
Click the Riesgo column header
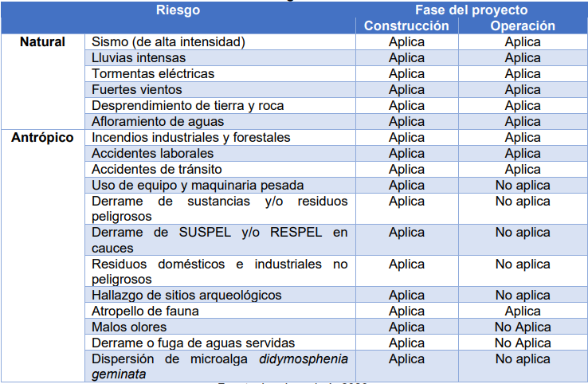pos(178,10)
